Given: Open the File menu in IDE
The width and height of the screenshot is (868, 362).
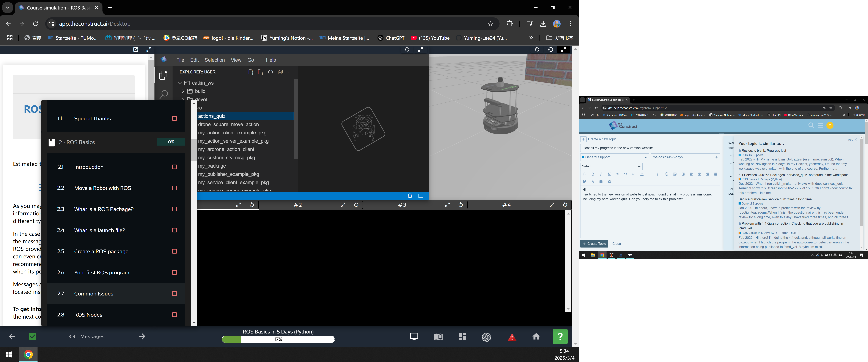Looking at the screenshot, I should [180, 60].
